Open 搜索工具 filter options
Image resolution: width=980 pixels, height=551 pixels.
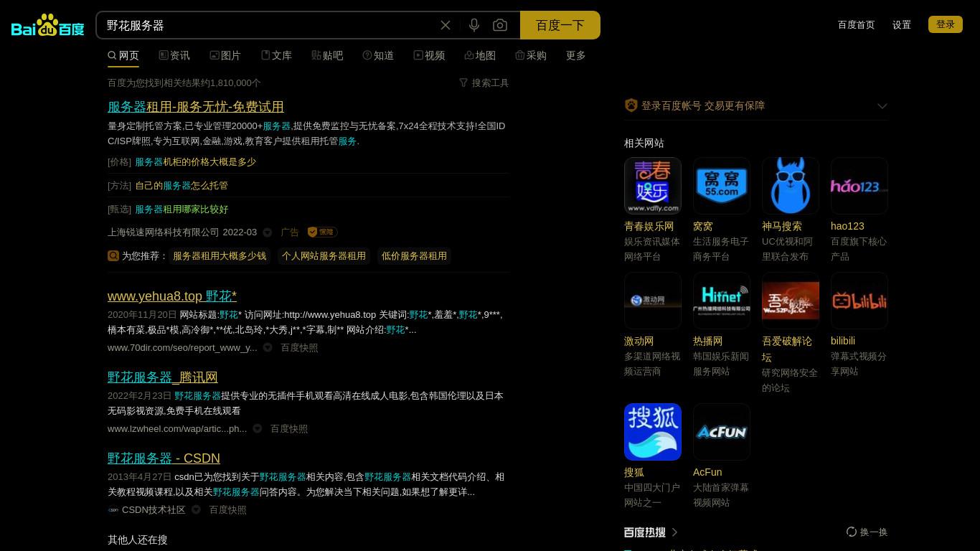pos(484,83)
